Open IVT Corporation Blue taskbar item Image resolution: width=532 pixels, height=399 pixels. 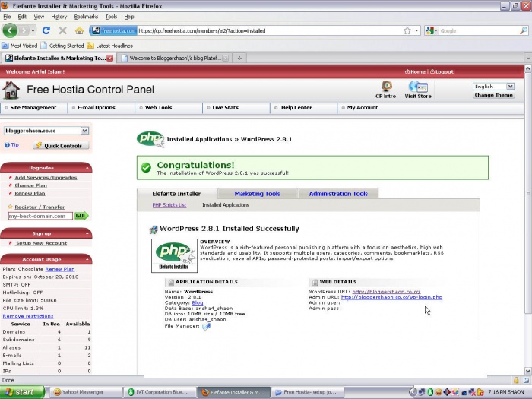(160, 392)
